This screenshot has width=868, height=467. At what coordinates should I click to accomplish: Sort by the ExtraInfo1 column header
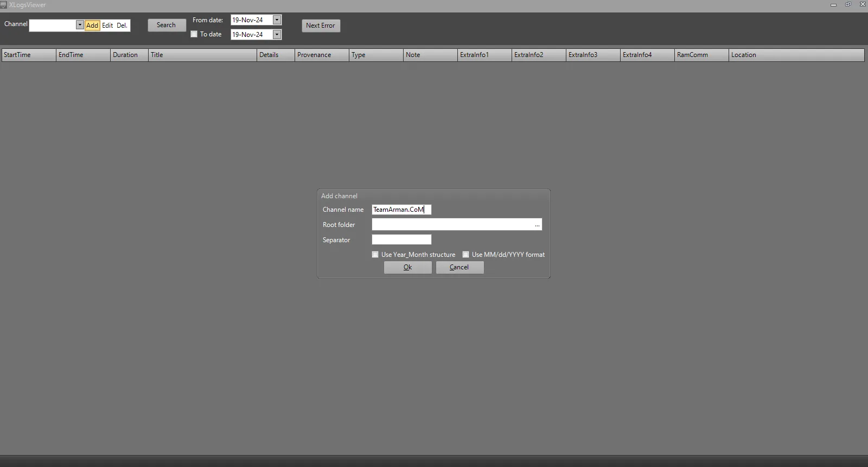click(484, 55)
